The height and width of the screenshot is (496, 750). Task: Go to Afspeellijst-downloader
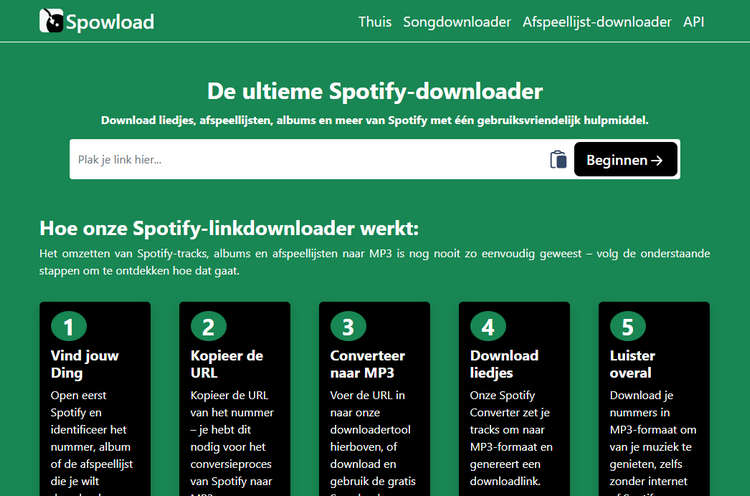tap(597, 22)
